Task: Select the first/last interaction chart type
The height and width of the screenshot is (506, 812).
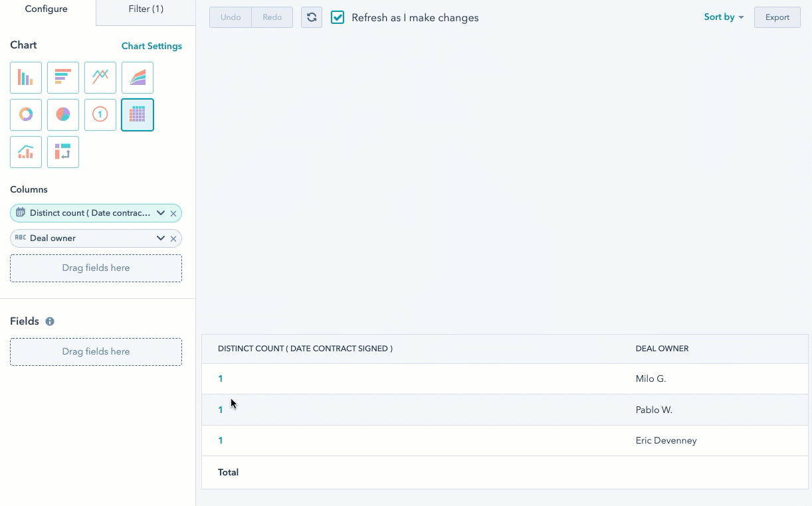Action: click(x=62, y=152)
